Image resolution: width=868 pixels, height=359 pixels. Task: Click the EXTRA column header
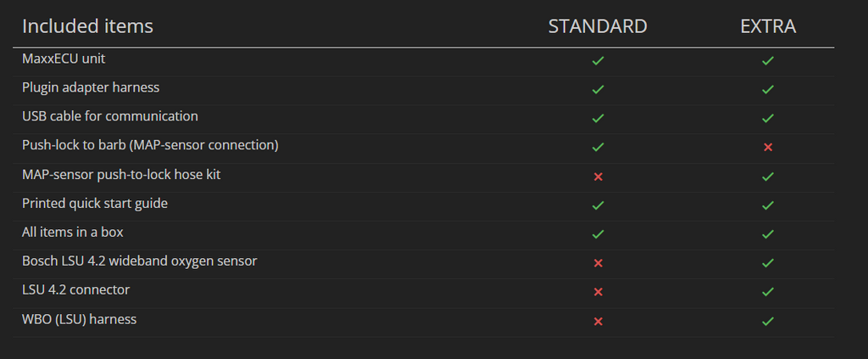coord(768,26)
